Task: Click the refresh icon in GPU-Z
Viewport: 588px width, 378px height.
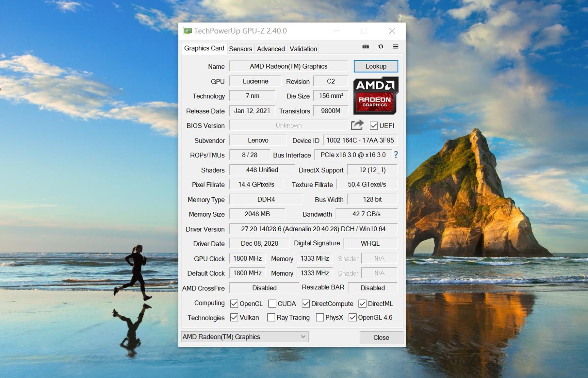Action: pyautogui.click(x=381, y=47)
